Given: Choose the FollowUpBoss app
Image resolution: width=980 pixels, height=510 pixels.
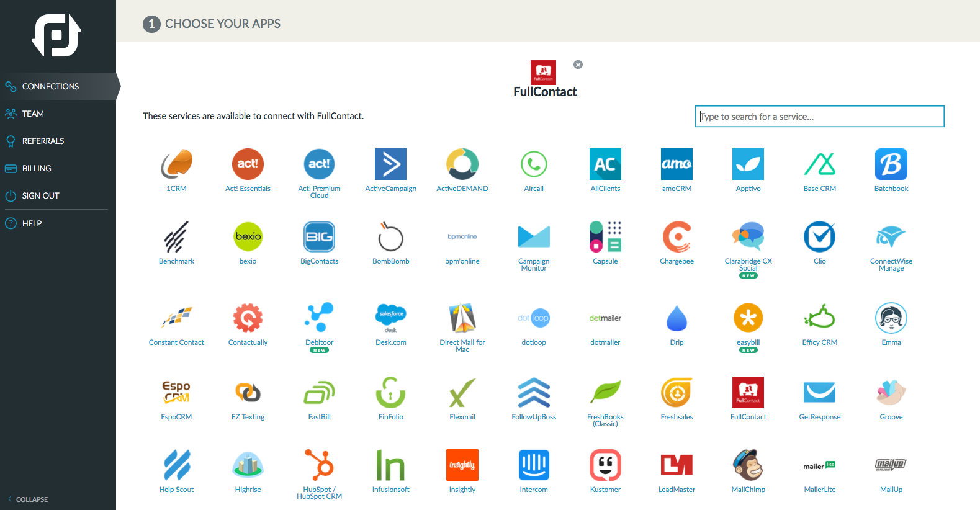Looking at the screenshot, I should (534, 392).
